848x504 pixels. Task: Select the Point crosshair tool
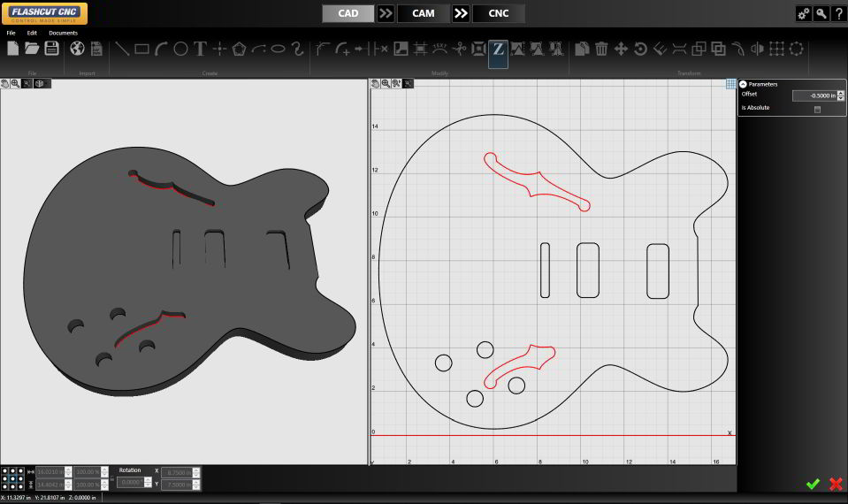pyautogui.click(x=219, y=50)
